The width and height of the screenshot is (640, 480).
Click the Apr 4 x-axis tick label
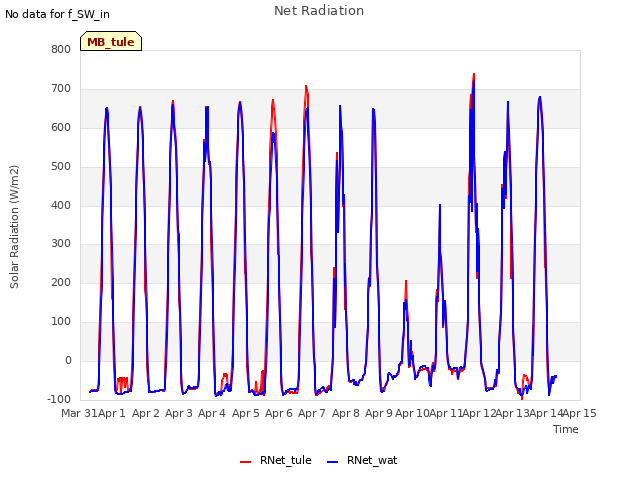click(212, 413)
